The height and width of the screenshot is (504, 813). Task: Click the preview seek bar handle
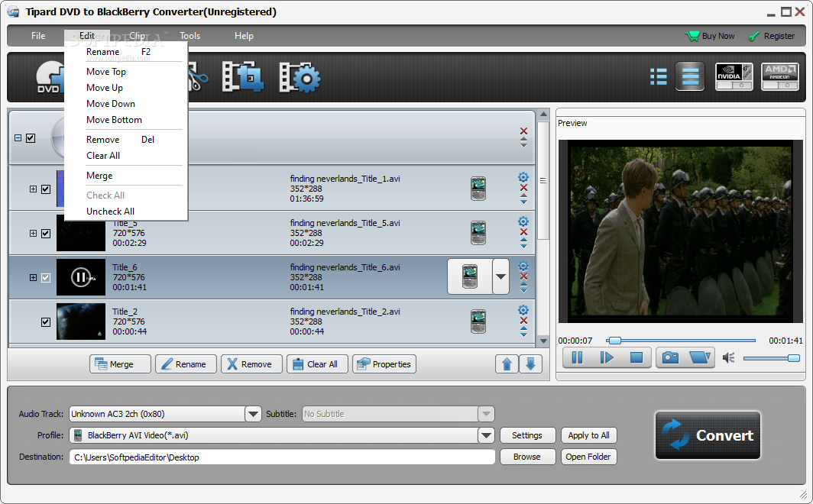(614, 341)
